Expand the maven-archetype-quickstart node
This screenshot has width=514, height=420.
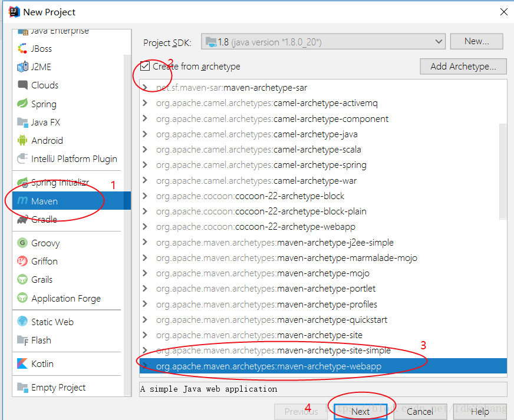click(x=144, y=319)
